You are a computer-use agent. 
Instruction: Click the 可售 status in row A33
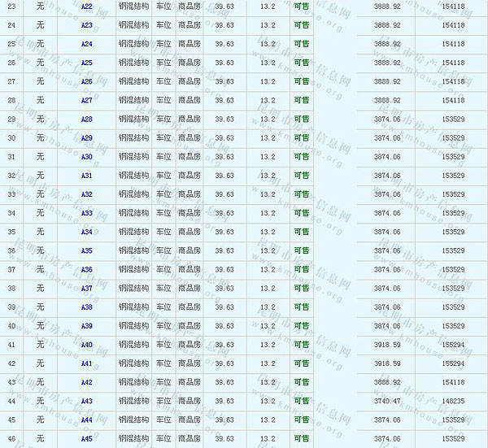click(301, 213)
